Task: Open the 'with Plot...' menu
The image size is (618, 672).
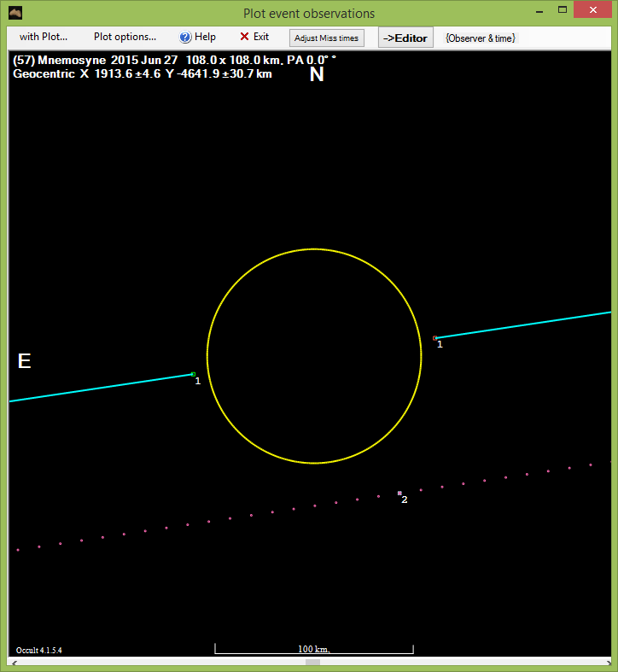Action: coord(44,37)
